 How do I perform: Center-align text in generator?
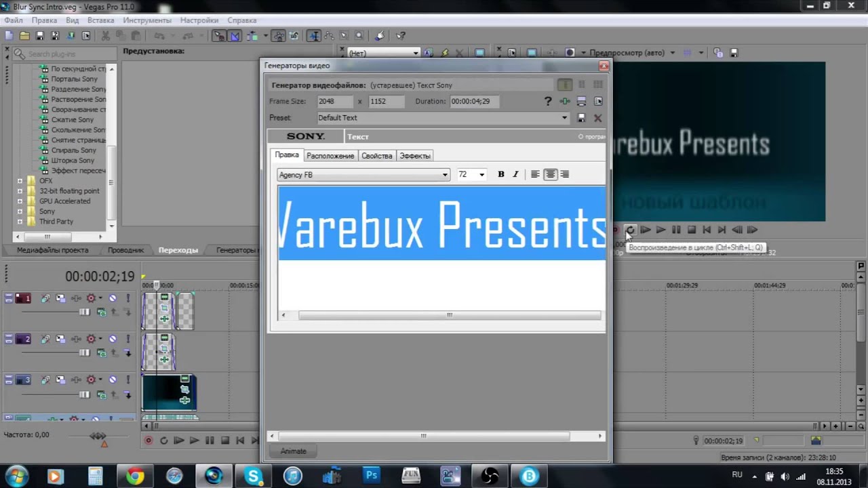pyautogui.click(x=550, y=174)
